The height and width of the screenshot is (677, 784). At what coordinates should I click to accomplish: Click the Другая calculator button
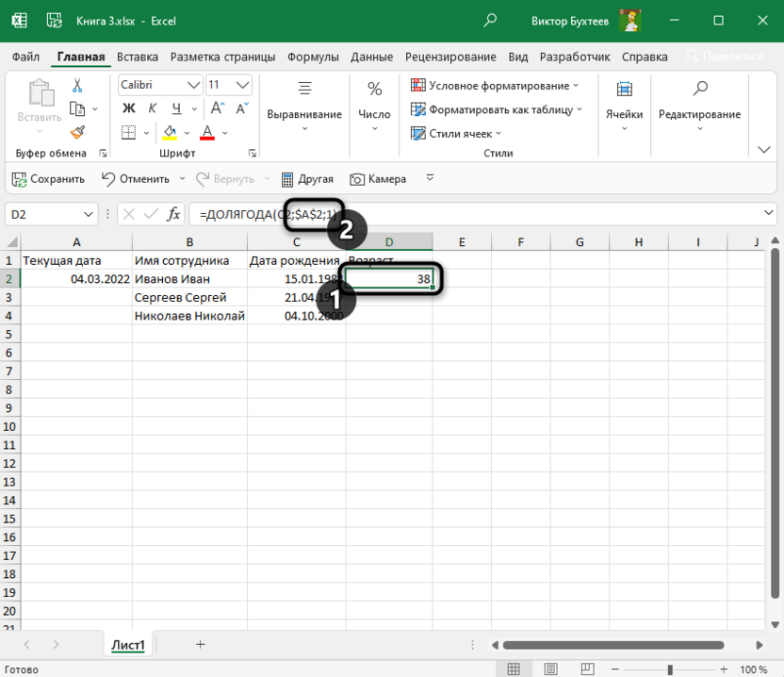click(307, 178)
